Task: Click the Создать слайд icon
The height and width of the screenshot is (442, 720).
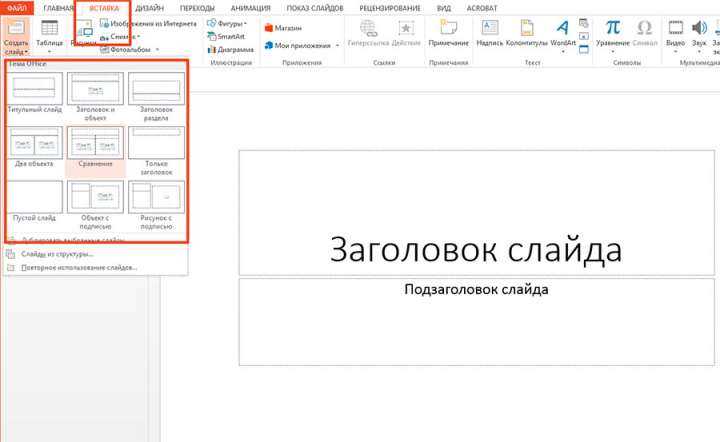Action: 16,28
